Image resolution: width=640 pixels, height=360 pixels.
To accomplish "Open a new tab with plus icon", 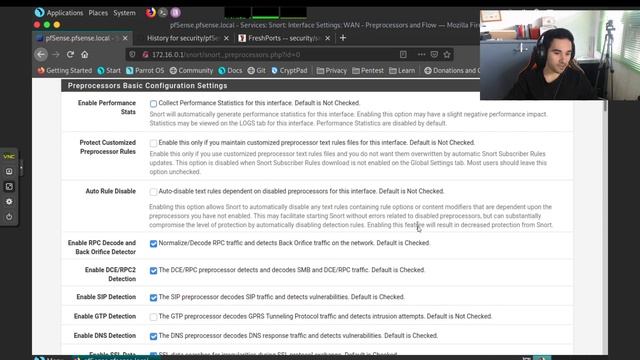I will coord(343,38).
